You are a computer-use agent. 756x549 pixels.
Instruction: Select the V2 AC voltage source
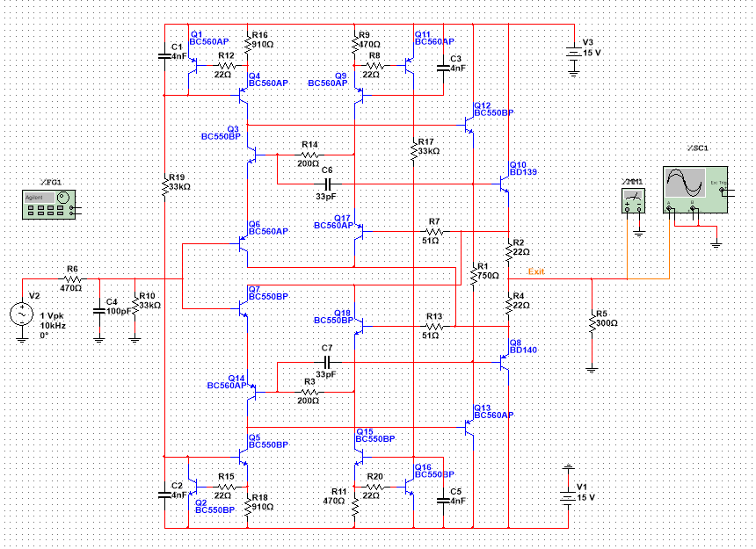tap(22, 314)
